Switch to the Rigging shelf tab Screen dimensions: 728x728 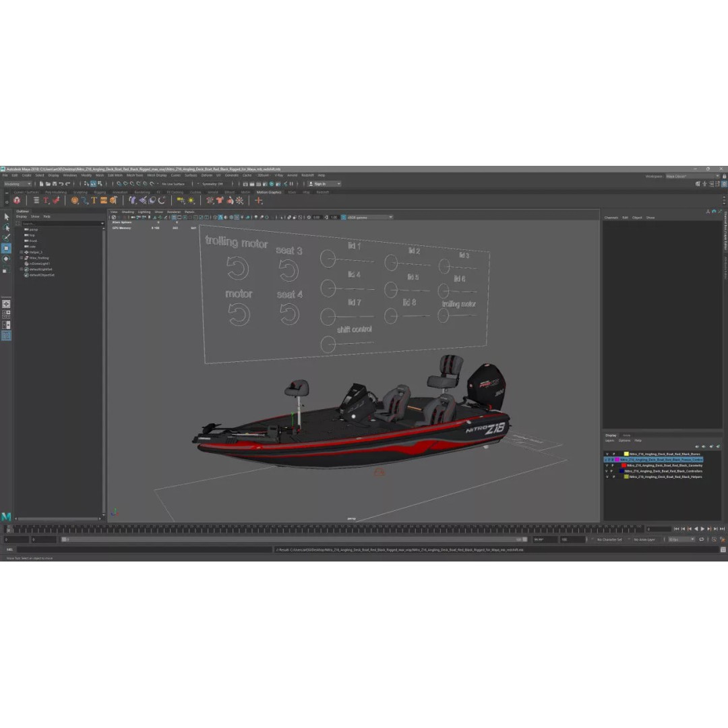click(x=99, y=192)
